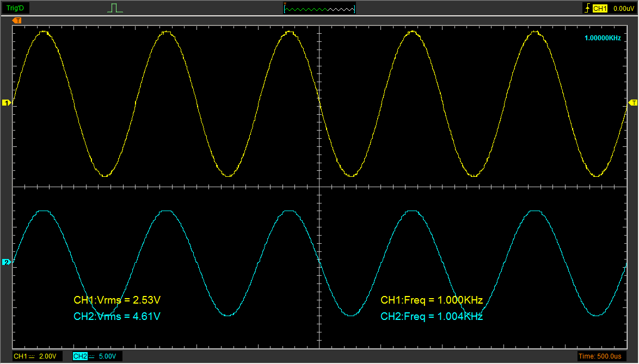Click the CH1:Freq = 1.000KHz measurement

432,300
